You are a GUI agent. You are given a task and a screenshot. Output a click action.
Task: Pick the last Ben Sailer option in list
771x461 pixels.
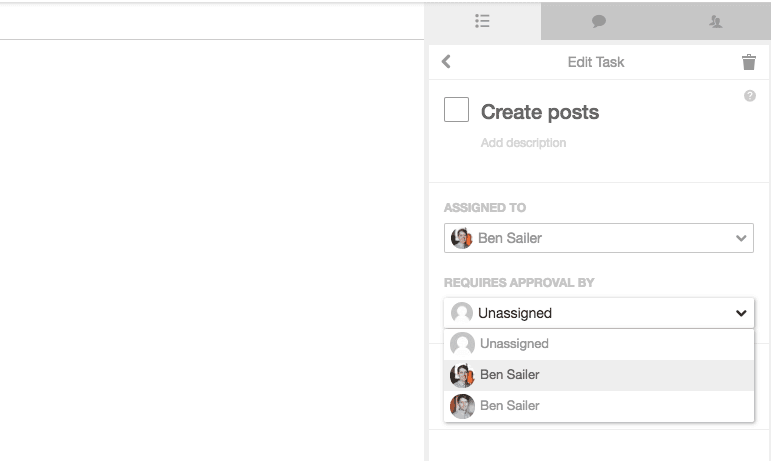point(598,406)
